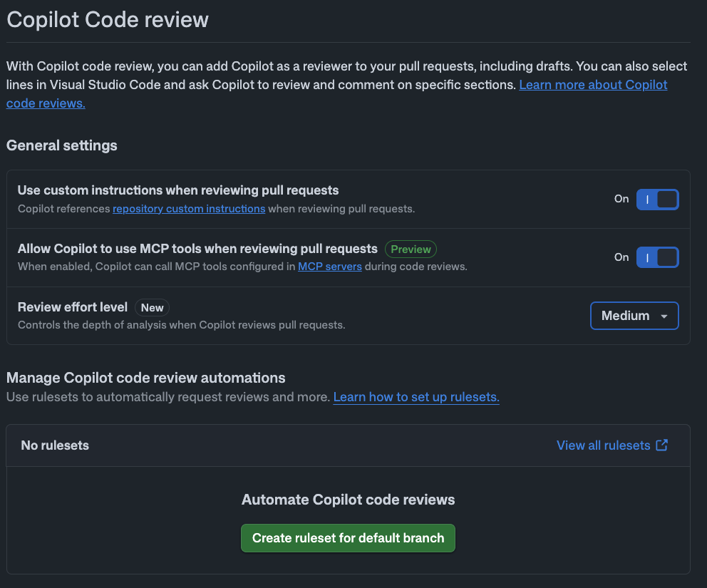Image resolution: width=707 pixels, height=588 pixels.
Task: Open Learn more about Copilot code reviews link
Action: [593, 85]
